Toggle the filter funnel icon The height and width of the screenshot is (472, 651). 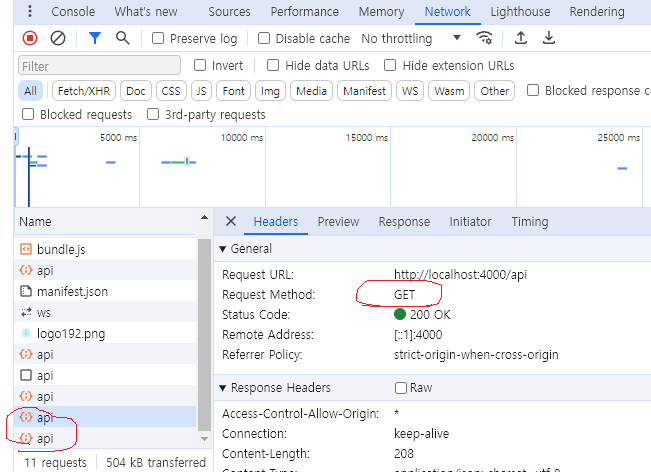(95, 38)
